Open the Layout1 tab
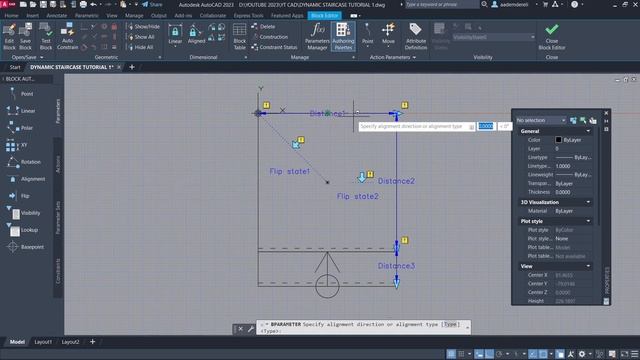 point(43,342)
